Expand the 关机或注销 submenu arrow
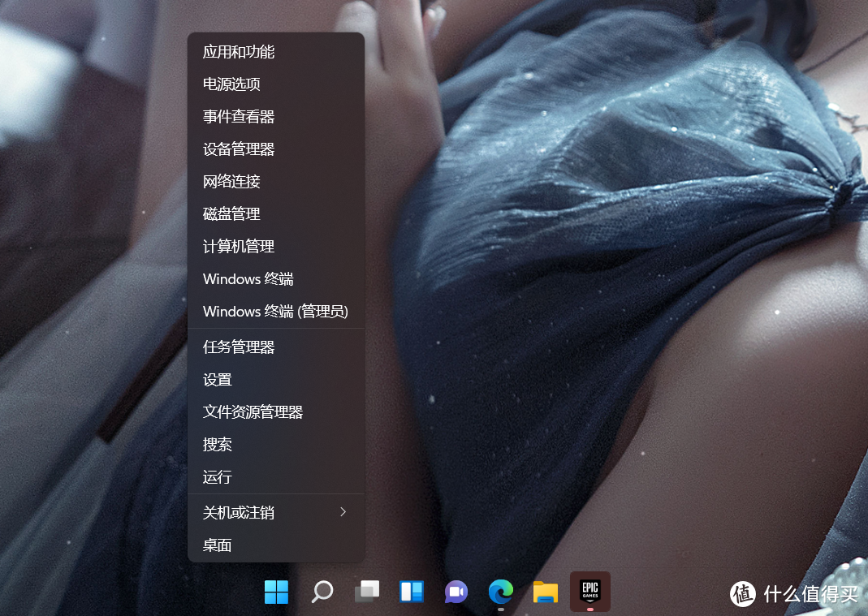The width and height of the screenshot is (868, 616). [343, 512]
